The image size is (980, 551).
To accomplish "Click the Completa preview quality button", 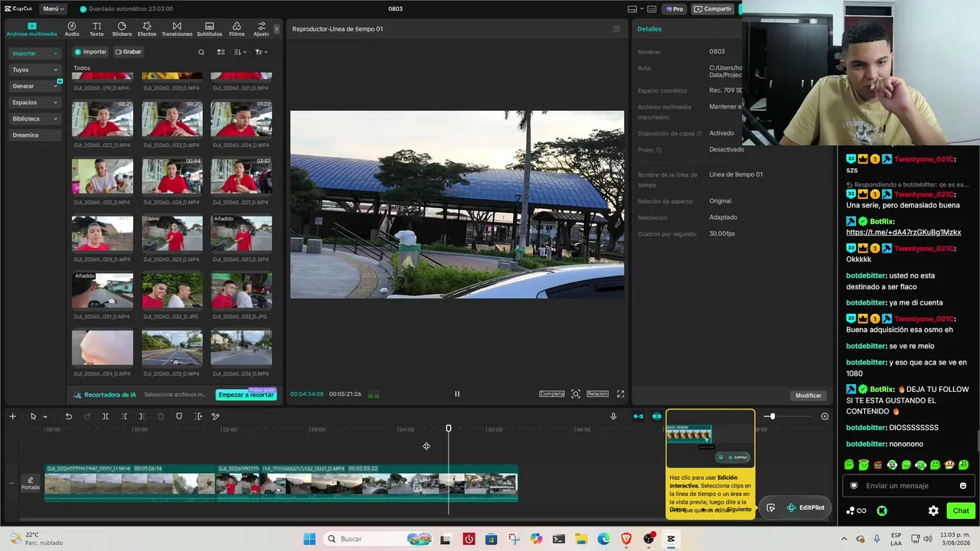I will pos(552,394).
